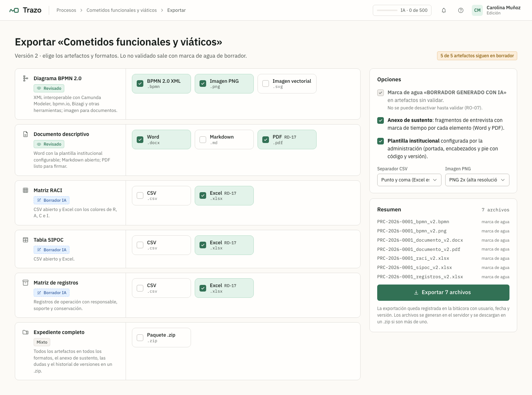Click the Mixto badge

42,342
